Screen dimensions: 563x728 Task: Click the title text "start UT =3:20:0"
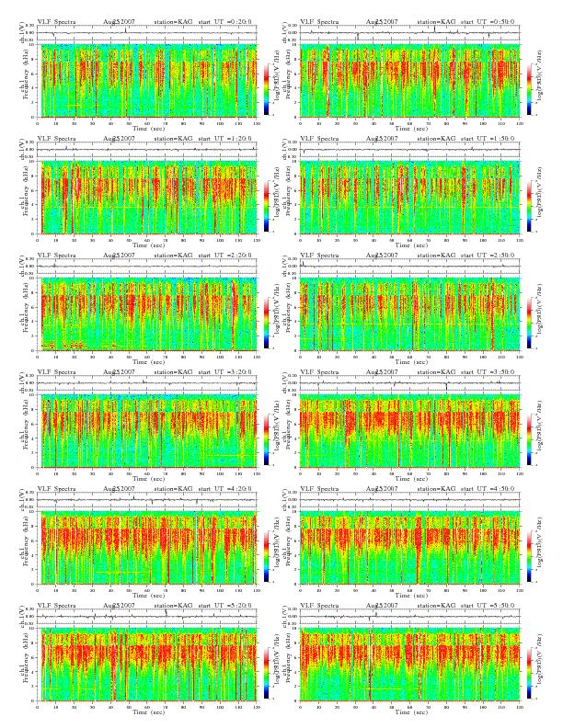(224, 372)
